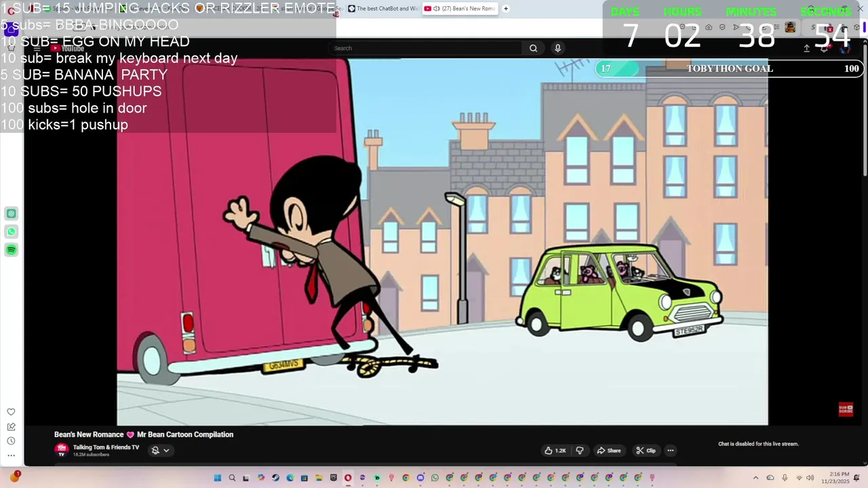Create a clip with the Clip button
The image size is (868, 488).
[x=646, y=451]
